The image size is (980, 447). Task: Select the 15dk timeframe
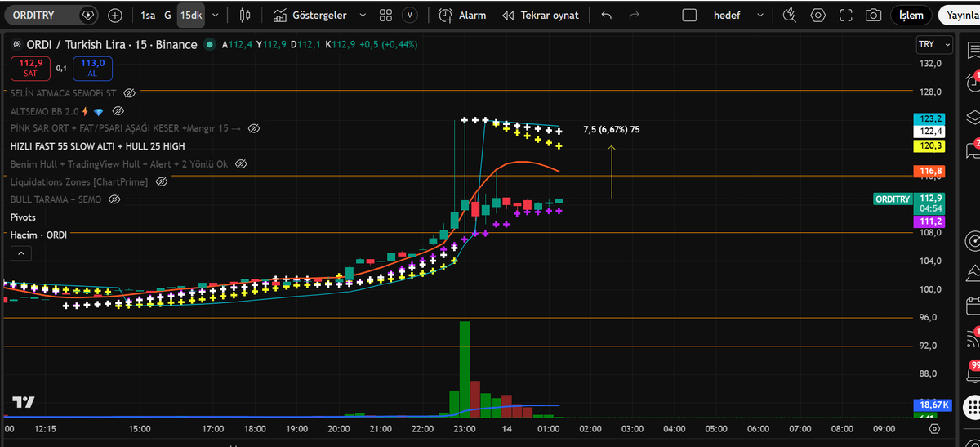tap(191, 15)
